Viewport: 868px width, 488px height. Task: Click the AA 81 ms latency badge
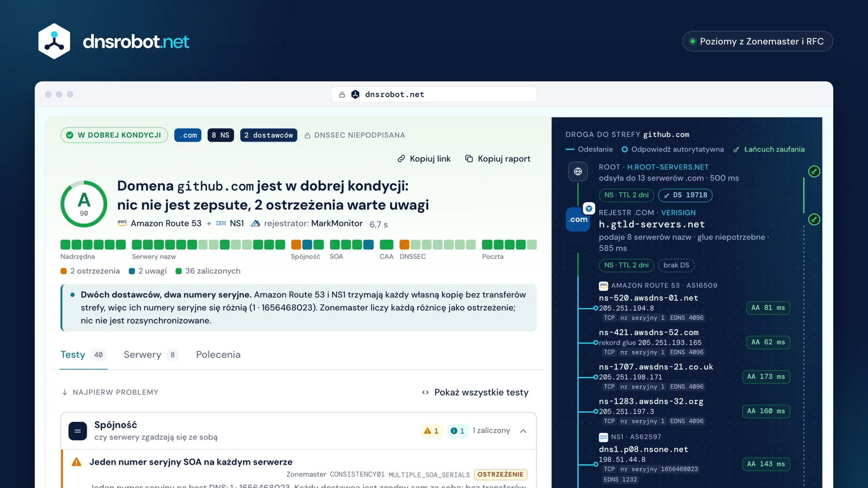(768, 308)
